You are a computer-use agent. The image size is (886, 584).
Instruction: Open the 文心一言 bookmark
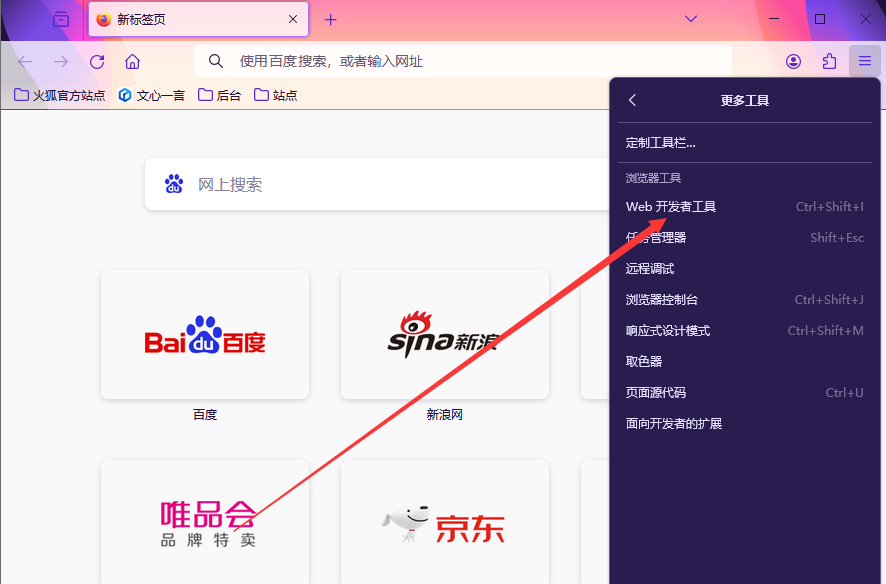point(151,95)
